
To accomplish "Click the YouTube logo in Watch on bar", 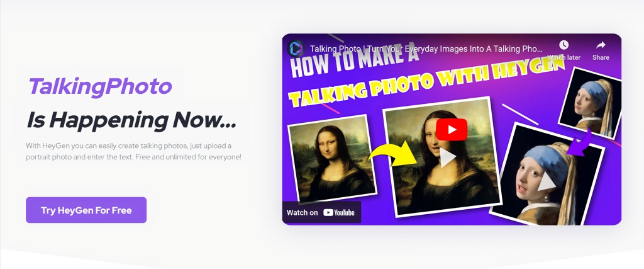I will pos(339,213).
